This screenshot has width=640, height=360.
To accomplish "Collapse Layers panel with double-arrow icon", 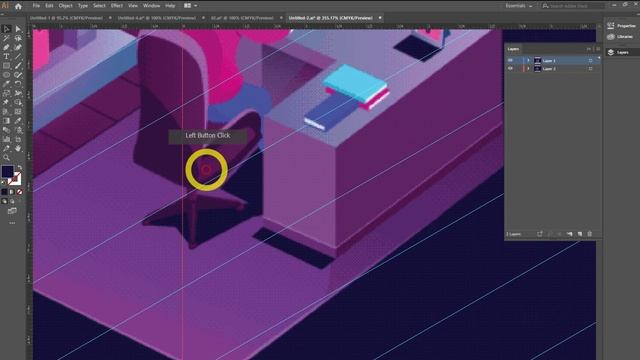I will 589,49.
